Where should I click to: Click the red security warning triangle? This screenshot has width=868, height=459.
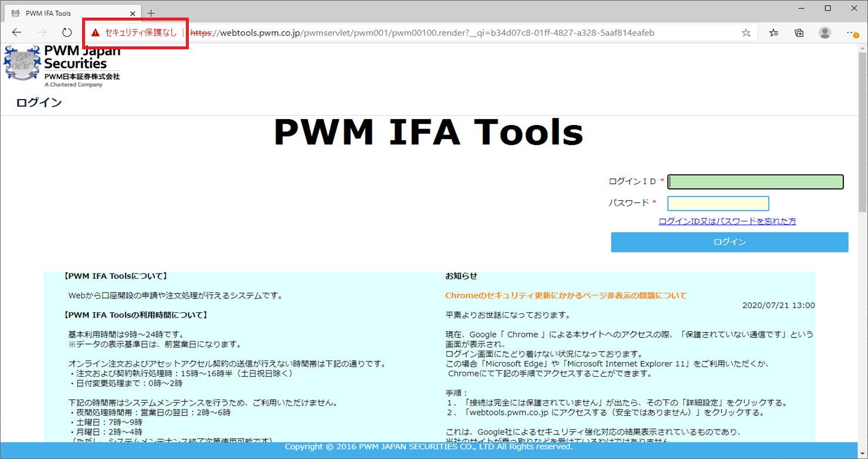click(x=96, y=33)
